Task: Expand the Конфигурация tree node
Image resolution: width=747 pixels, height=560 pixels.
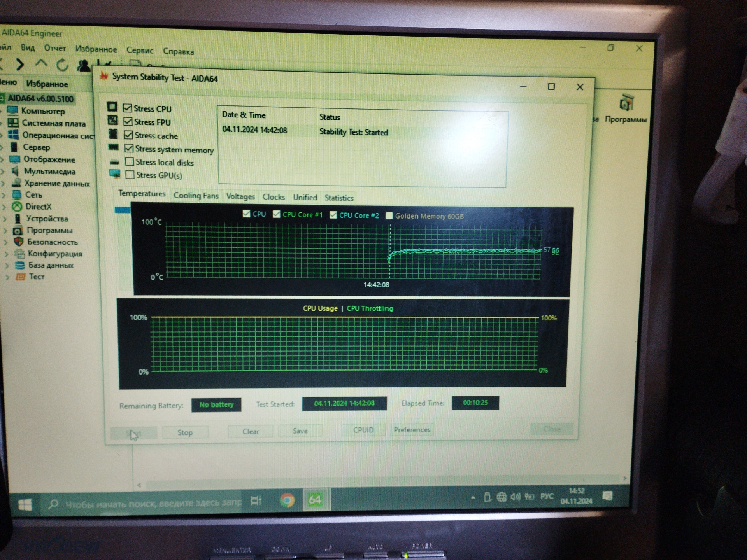Action: click(x=6, y=254)
